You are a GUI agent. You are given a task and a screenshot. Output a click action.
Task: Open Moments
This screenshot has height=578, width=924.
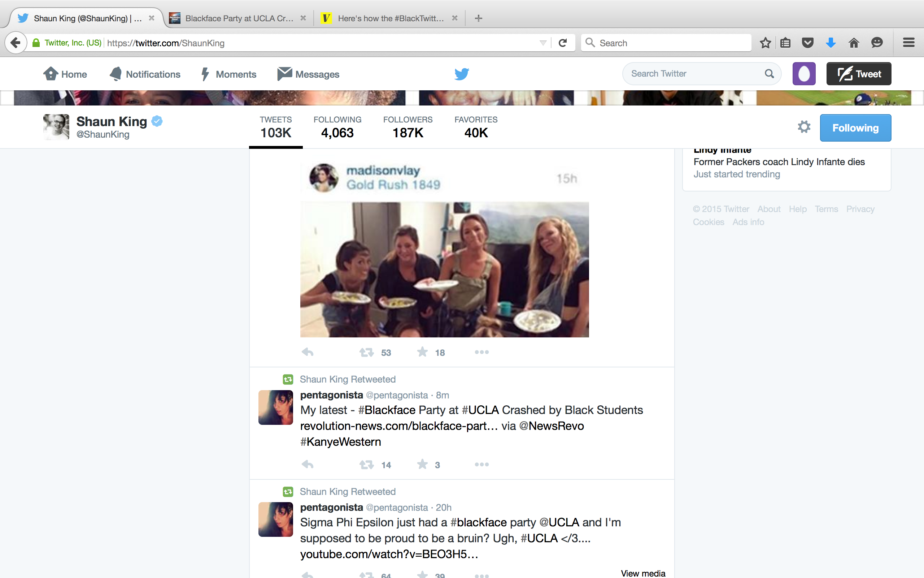[229, 74]
